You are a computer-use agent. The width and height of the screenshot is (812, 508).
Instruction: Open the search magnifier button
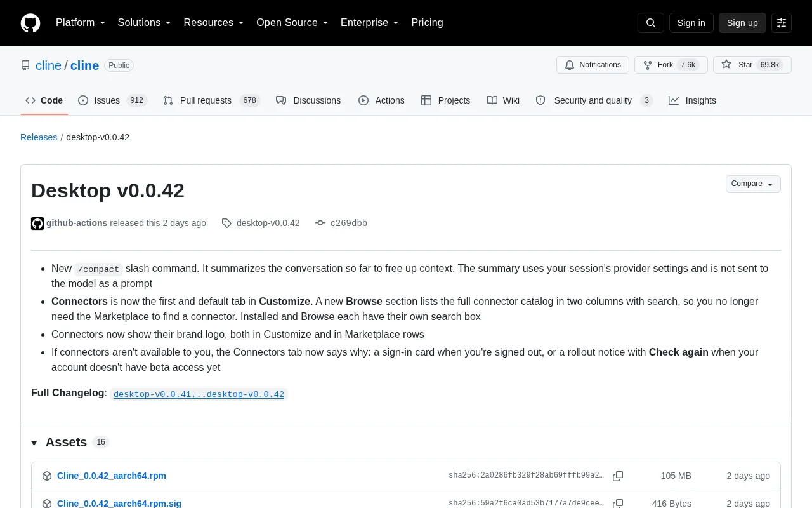(x=651, y=23)
